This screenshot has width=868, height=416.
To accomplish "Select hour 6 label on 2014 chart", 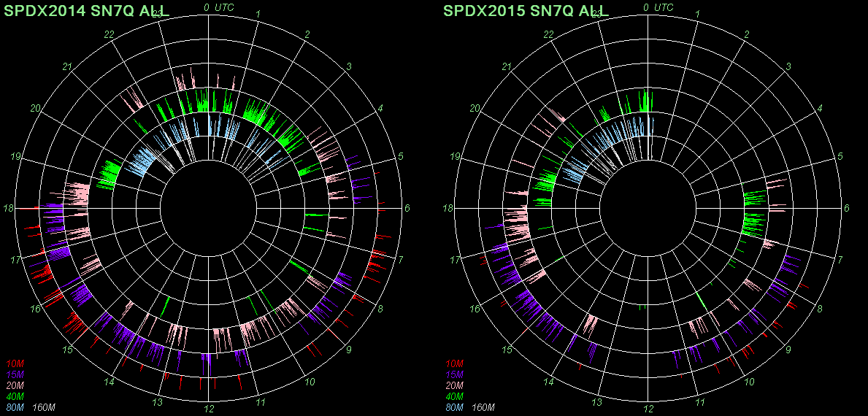I will 407,209.
